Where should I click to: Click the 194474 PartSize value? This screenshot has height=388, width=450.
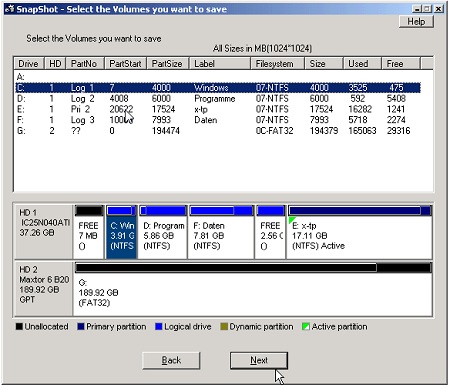coord(166,131)
